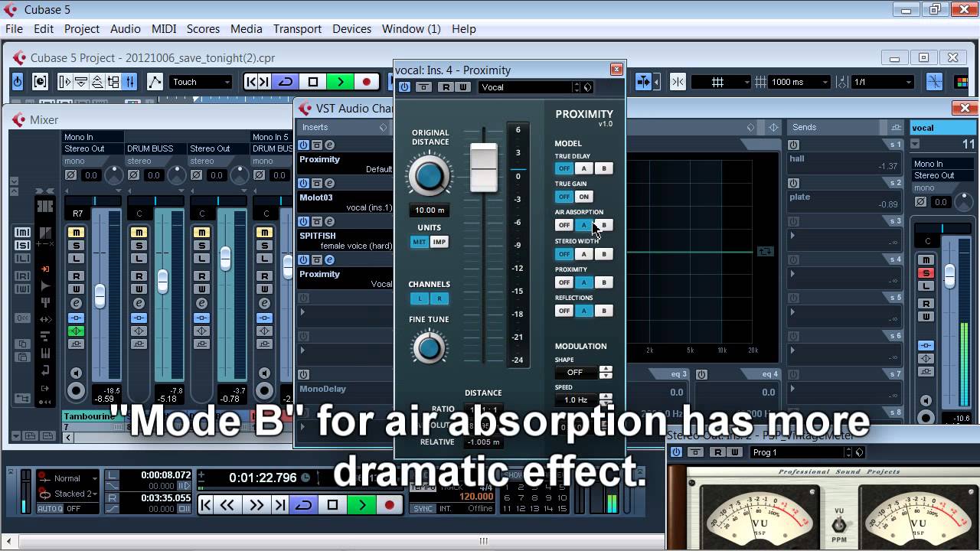The height and width of the screenshot is (551, 980).
Task: Set Air Absorption to OFF
Action: coord(564,225)
